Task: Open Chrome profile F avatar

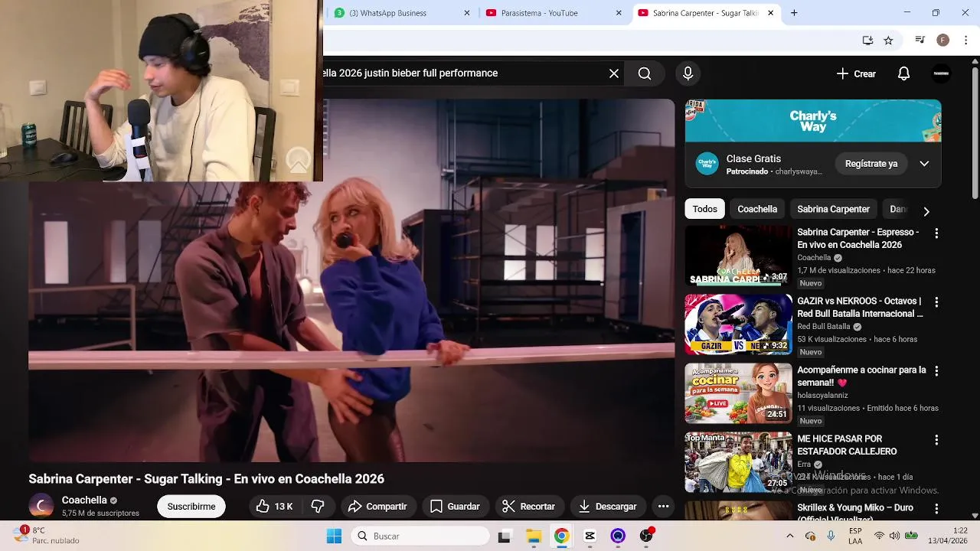Action: coord(942,41)
